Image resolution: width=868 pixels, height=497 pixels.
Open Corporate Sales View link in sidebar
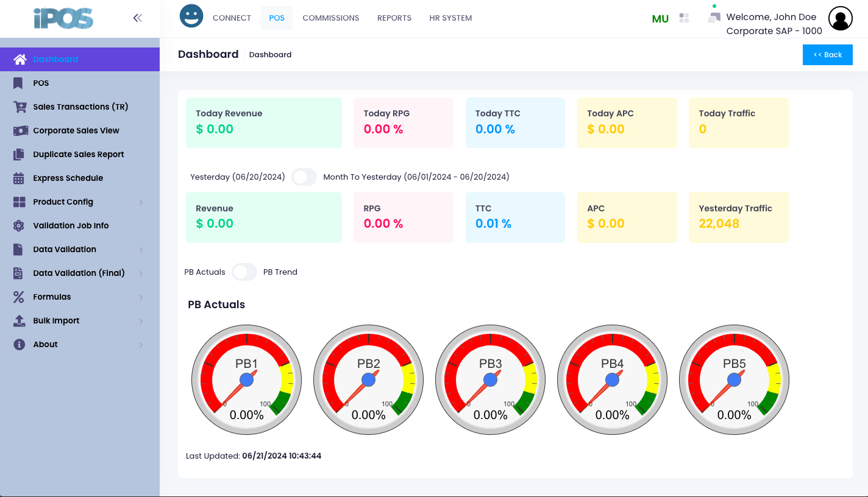pyautogui.click(x=76, y=130)
